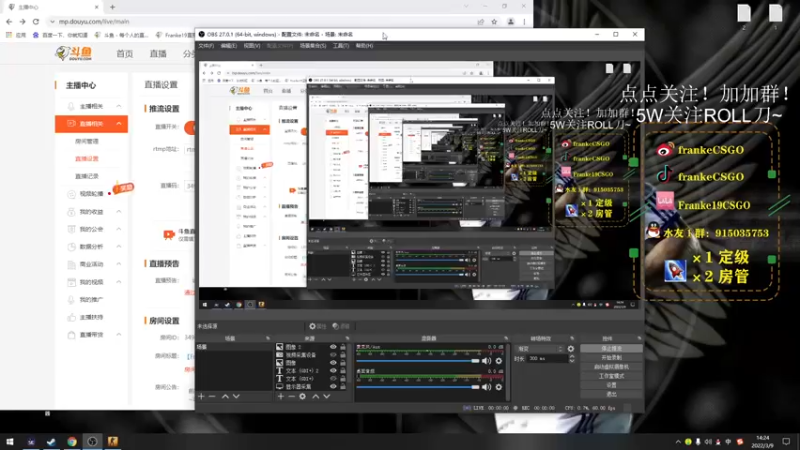Bookmark page with Chrome star icon

[x=494, y=22]
